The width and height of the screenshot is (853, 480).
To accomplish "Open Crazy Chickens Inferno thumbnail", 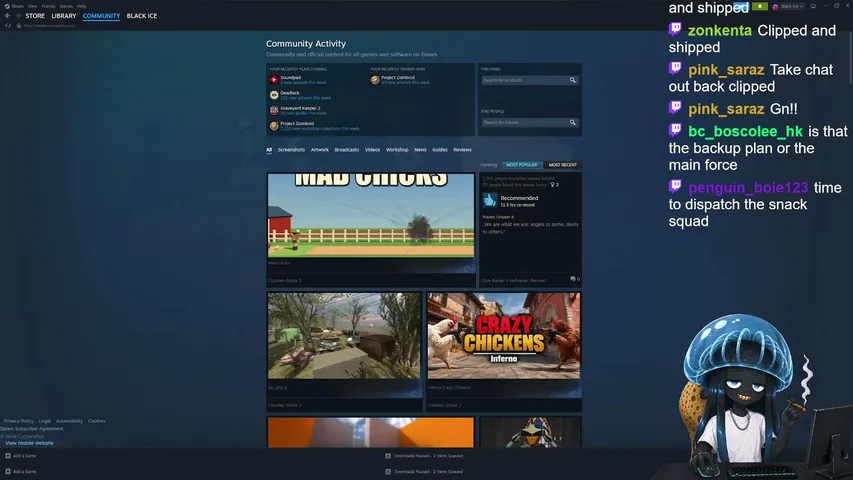I will 504,336.
